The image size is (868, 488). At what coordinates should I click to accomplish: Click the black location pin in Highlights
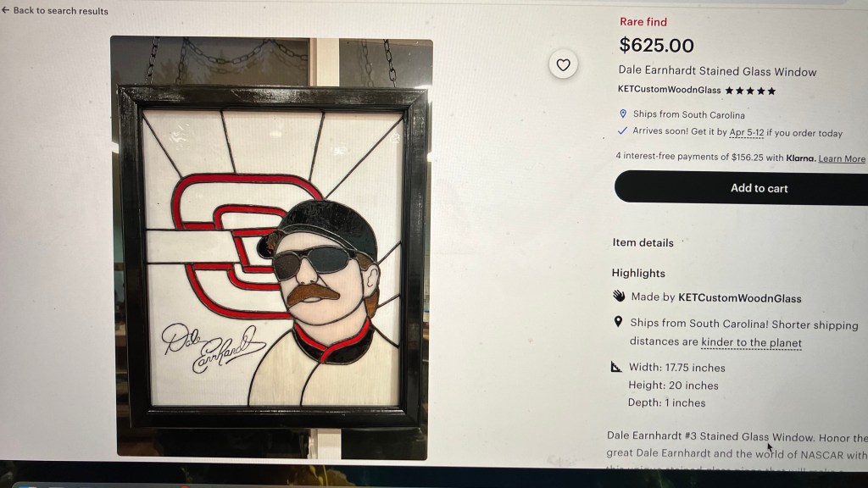pyautogui.click(x=618, y=322)
